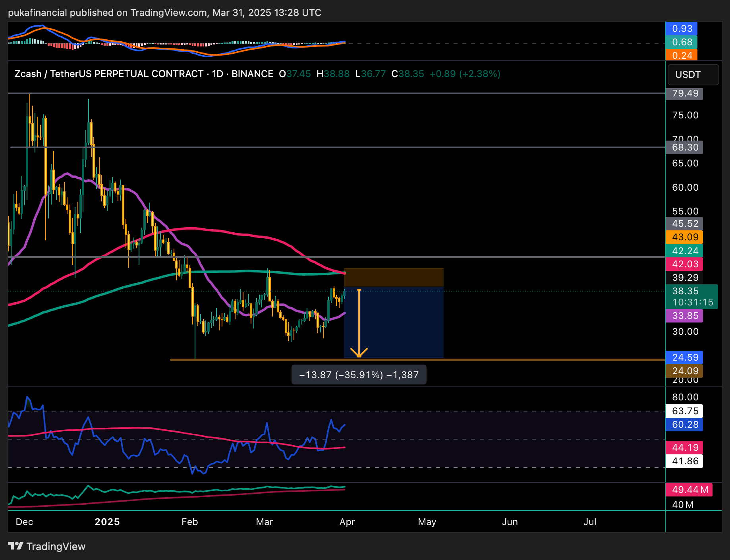The image size is (730, 560).
Task: Click the TradingView logo icon
Action: [x=16, y=546]
